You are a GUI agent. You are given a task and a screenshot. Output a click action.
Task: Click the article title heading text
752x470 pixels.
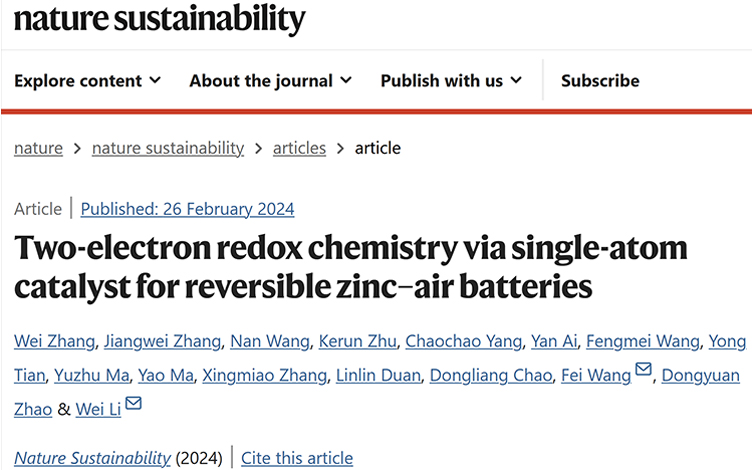pyautogui.click(x=351, y=267)
